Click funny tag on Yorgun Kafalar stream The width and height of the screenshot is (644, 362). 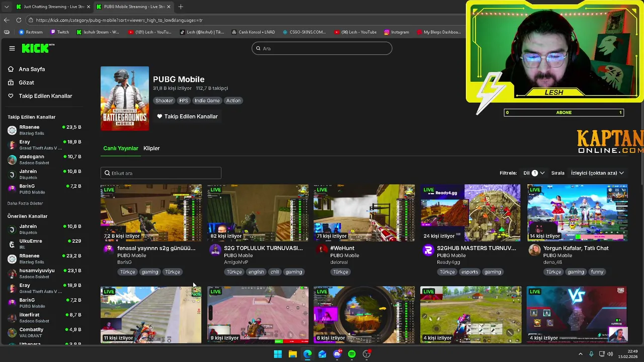point(597,272)
